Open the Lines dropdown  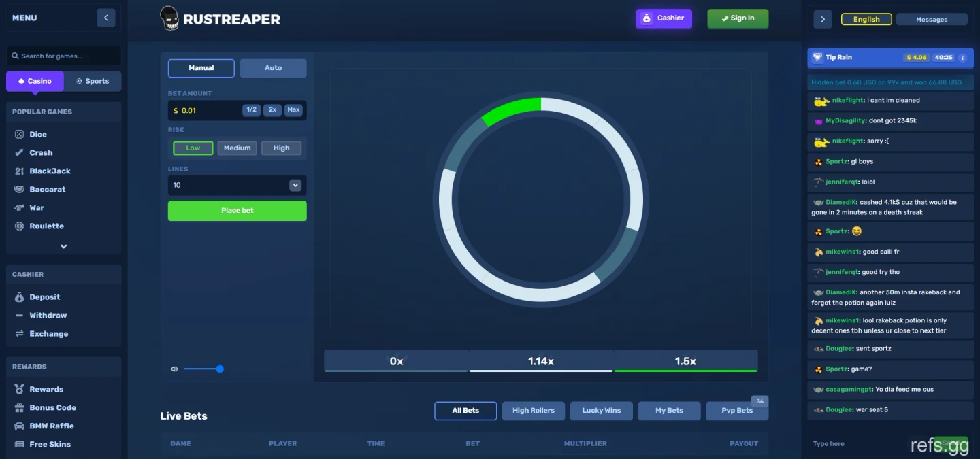pos(238,186)
